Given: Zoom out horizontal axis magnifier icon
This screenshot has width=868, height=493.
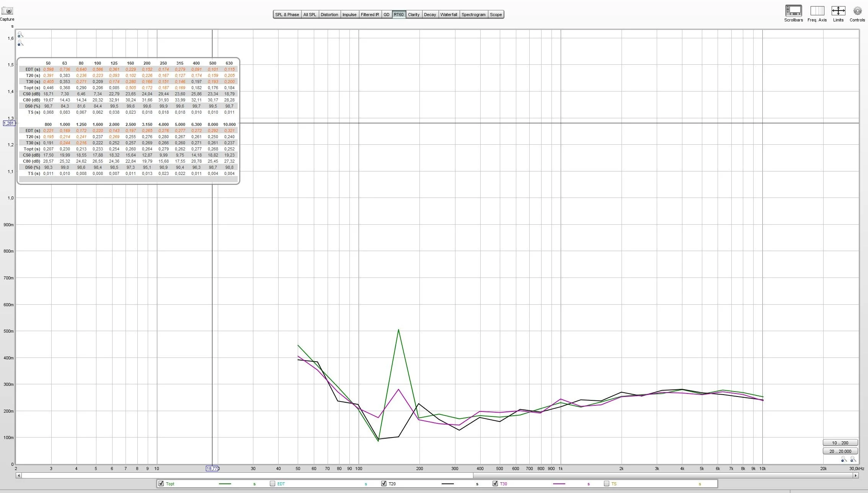Looking at the screenshot, I should pos(844,459).
